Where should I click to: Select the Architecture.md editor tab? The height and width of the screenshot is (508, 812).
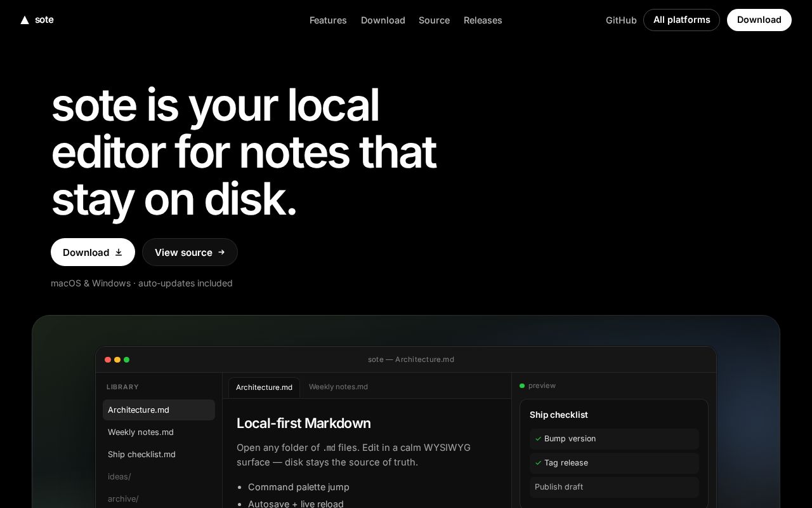point(265,387)
